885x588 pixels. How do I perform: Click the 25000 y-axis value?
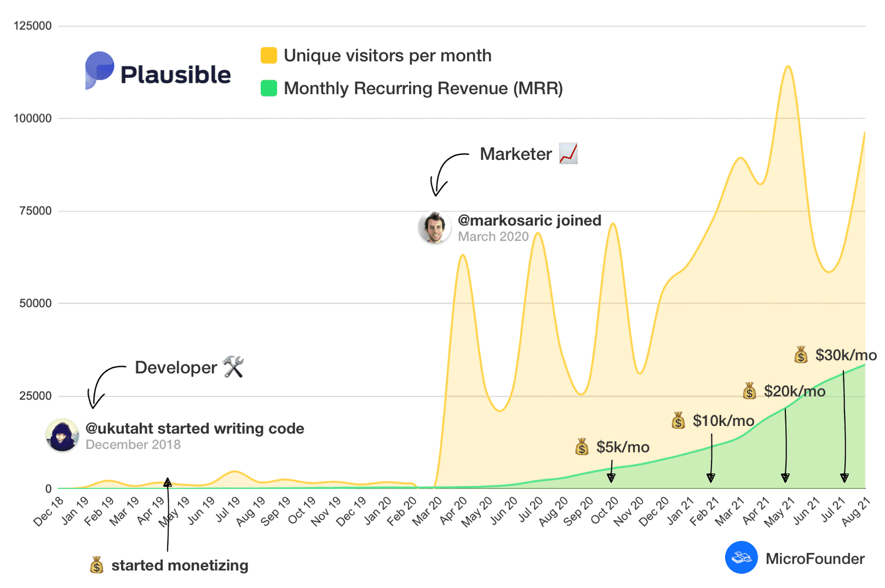[x=35, y=396]
